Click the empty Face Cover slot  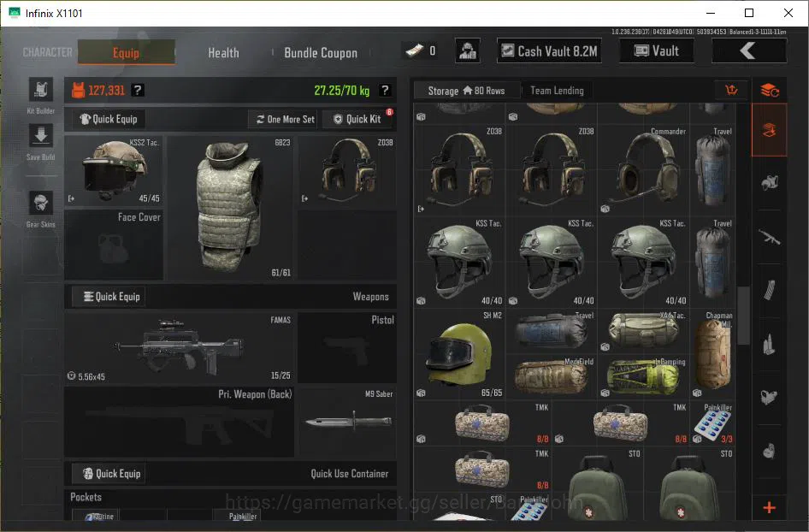(x=114, y=245)
